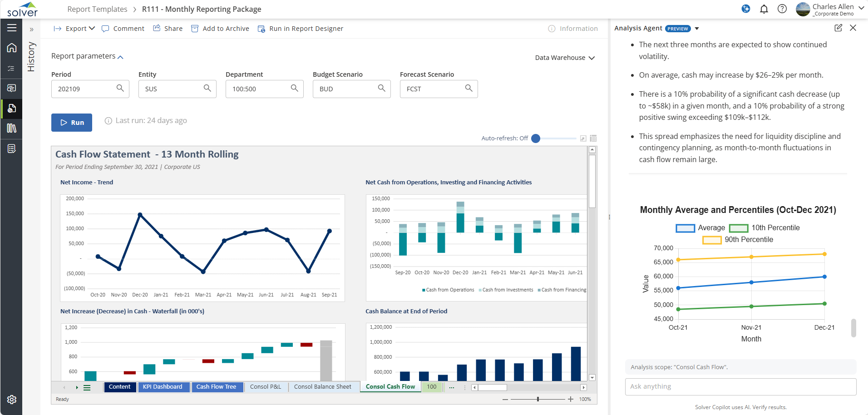Toggle 10th Percentile legend series

[x=764, y=228]
